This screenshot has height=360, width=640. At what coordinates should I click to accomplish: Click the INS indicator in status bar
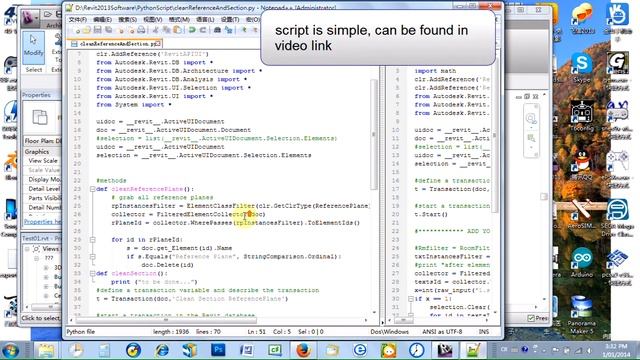484,332
